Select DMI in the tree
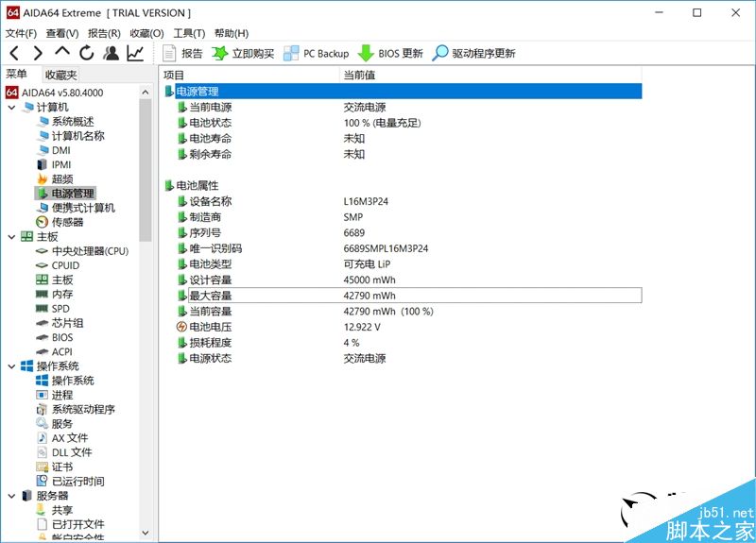Viewport: 756px width, 543px height. point(54,150)
